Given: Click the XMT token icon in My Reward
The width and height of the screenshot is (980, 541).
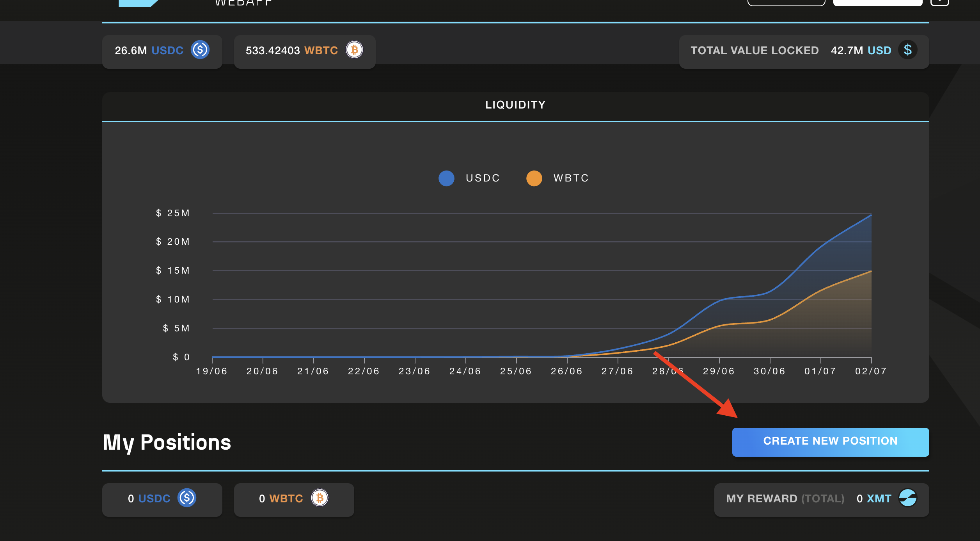Looking at the screenshot, I should (x=907, y=498).
